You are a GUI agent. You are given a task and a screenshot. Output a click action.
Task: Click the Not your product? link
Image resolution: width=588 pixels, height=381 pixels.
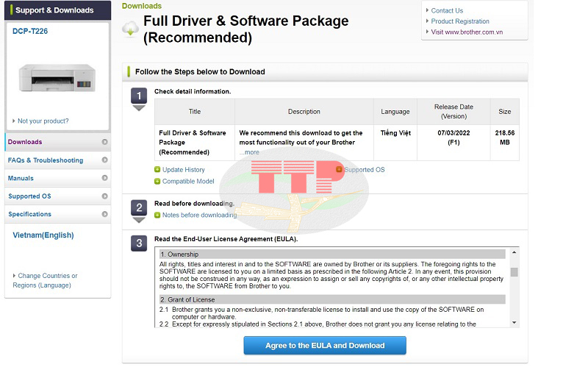click(43, 121)
